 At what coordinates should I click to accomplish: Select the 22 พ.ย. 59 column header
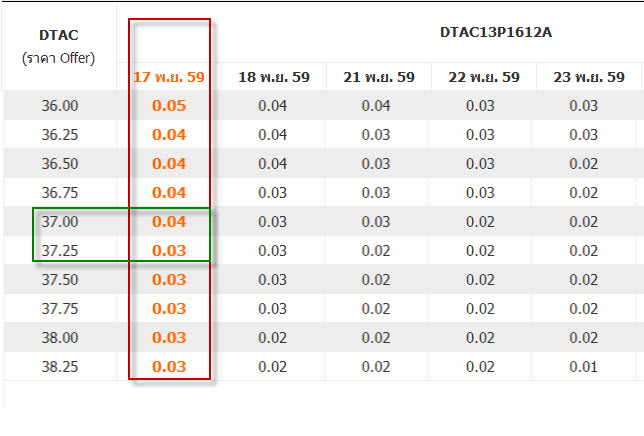tap(484, 77)
